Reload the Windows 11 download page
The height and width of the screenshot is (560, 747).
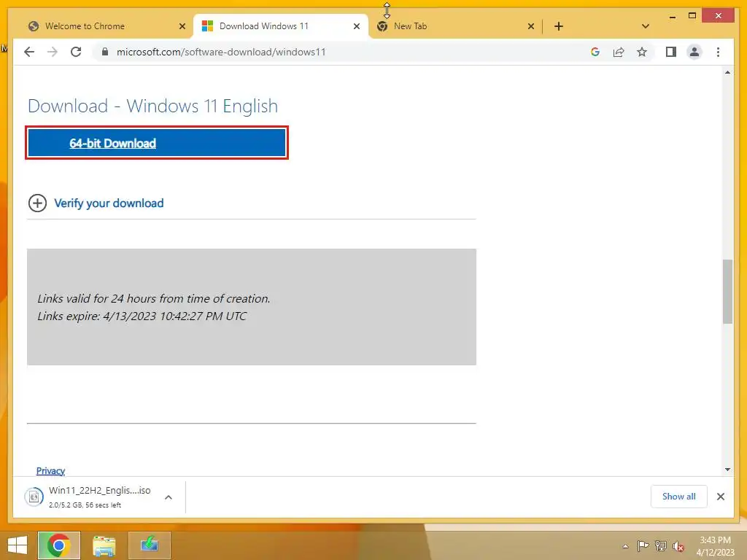pyautogui.click(x=76, y=52)
